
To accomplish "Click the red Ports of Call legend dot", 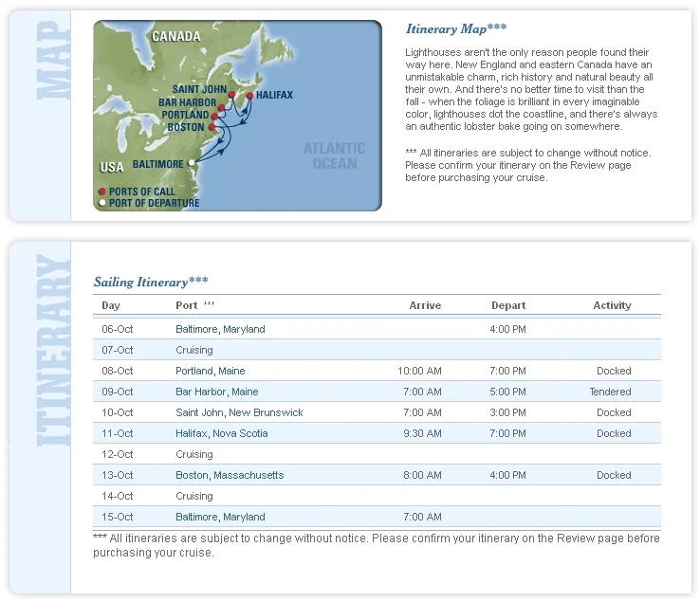I will point(102,192).
